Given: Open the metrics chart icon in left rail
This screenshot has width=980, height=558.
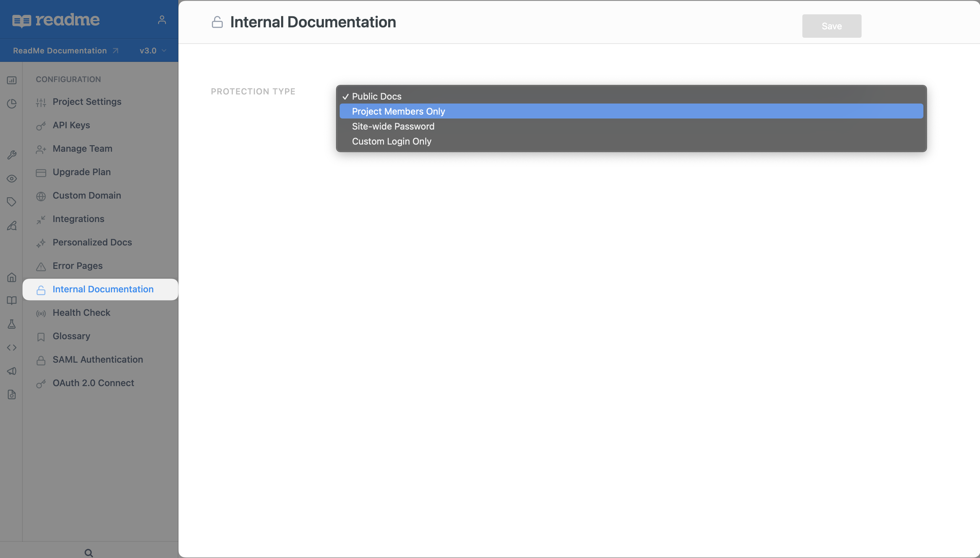Looking at the screenshot, I should coord(11,80).
